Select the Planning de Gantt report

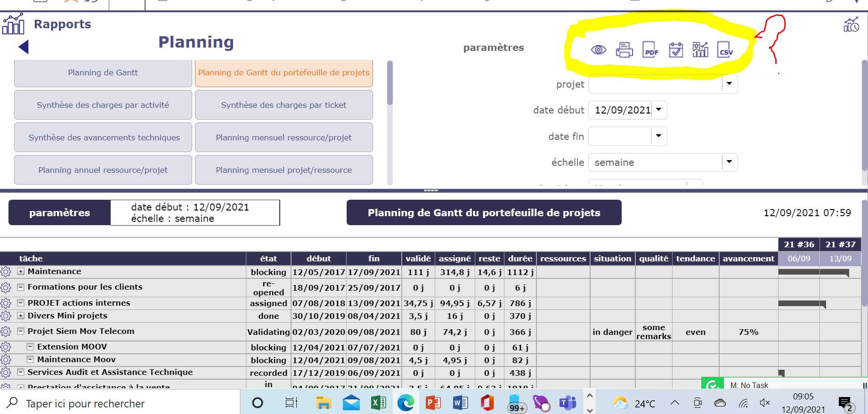coord(103,73)
